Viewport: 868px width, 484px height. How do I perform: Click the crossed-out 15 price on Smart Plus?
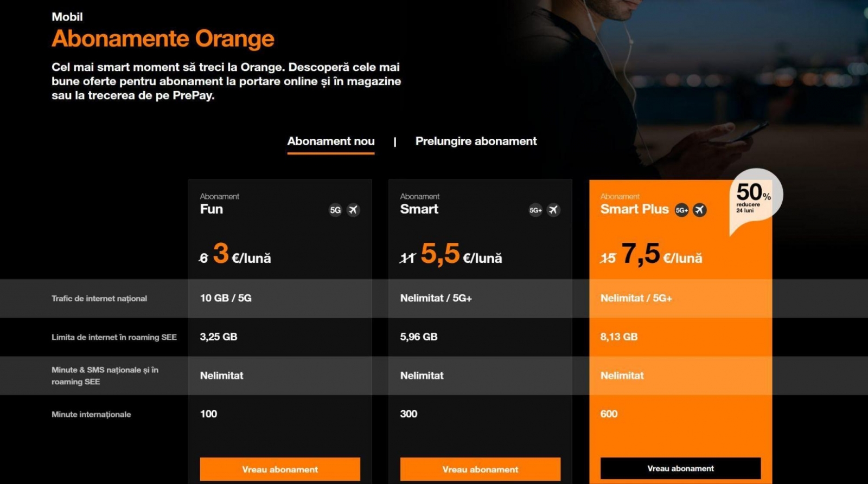(608, 259)
